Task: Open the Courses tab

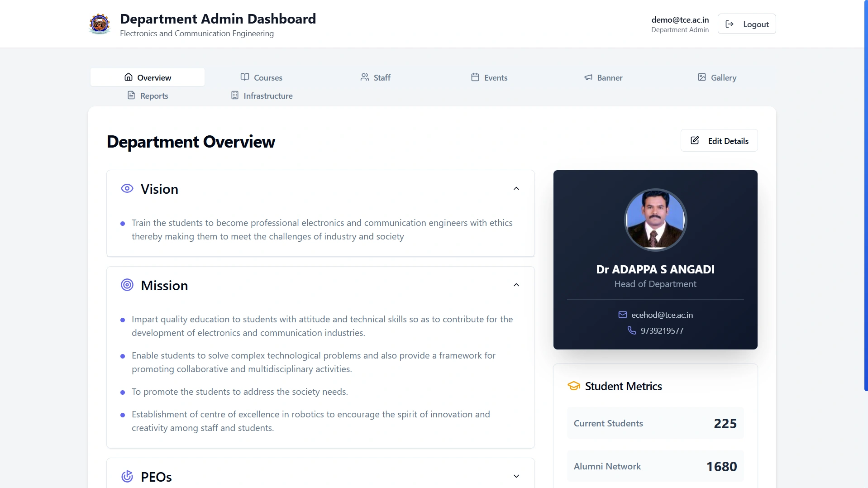Action: (x=261, y=77)
